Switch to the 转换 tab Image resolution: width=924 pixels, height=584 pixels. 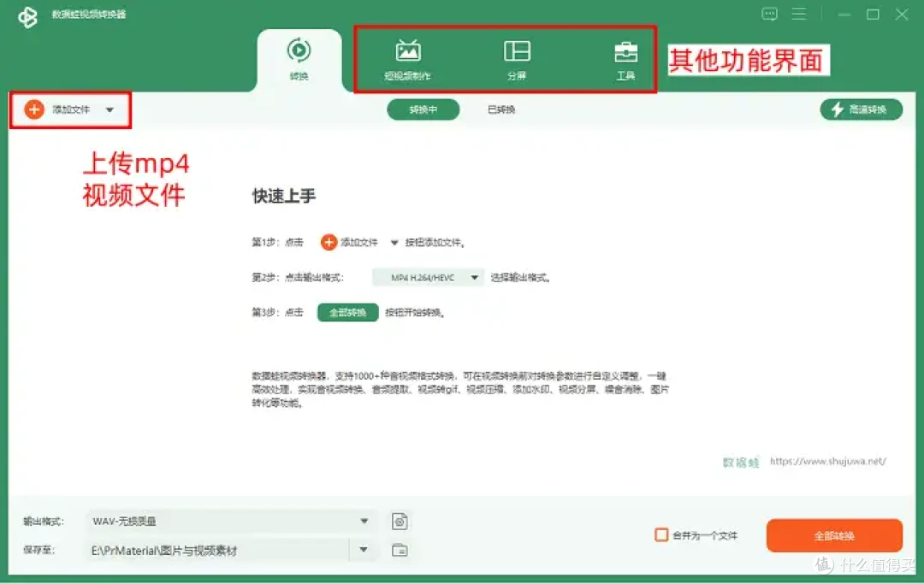pos(299,59)
